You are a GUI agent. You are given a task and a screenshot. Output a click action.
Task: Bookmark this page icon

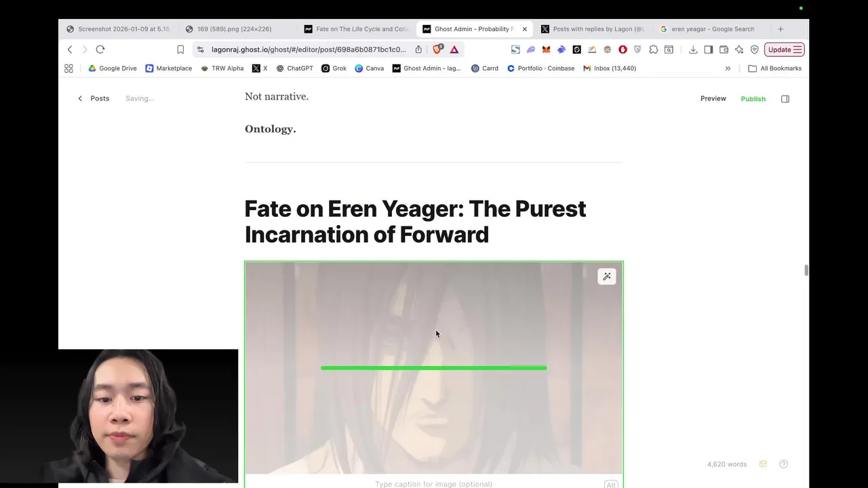[x=180, y=49]
